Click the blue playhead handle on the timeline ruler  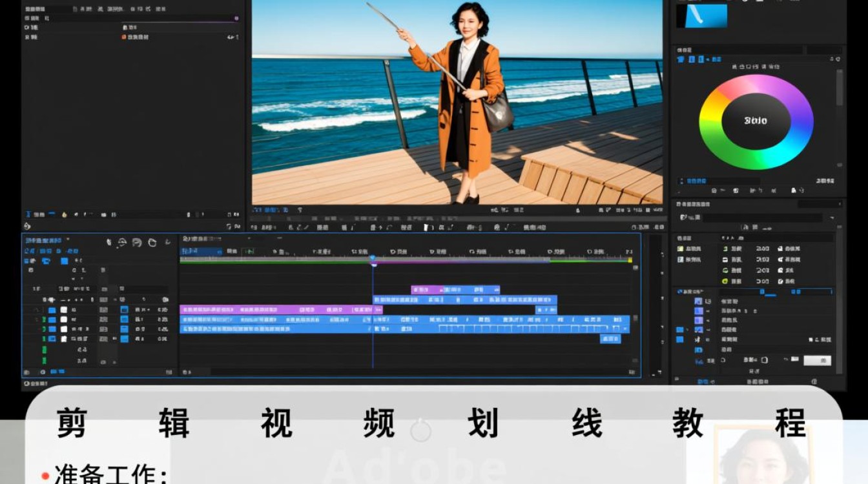click(x=373, y=258)
